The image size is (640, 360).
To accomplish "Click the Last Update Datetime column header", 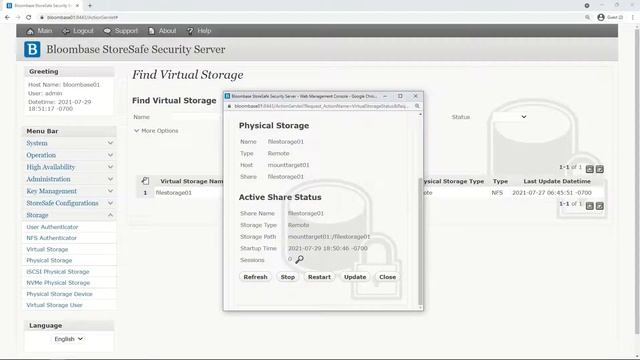I will point(557,181).
